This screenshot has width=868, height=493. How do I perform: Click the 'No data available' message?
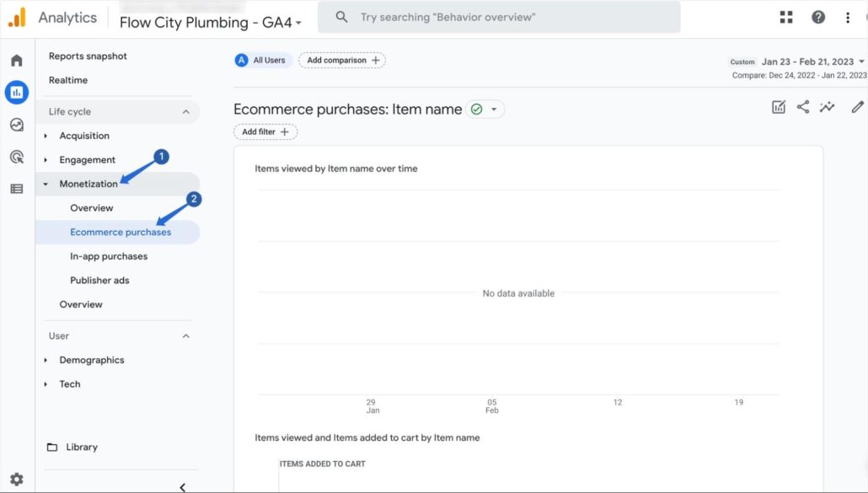point(518,293)
